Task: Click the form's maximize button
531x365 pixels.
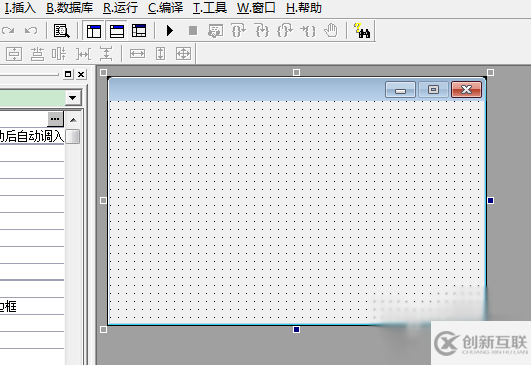Action: coord(433,90)
